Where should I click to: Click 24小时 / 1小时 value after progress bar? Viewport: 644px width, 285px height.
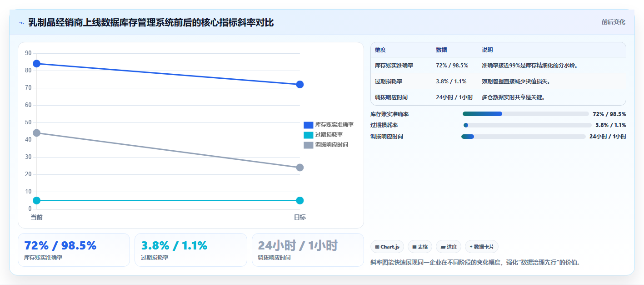click(x=608, y=137)
